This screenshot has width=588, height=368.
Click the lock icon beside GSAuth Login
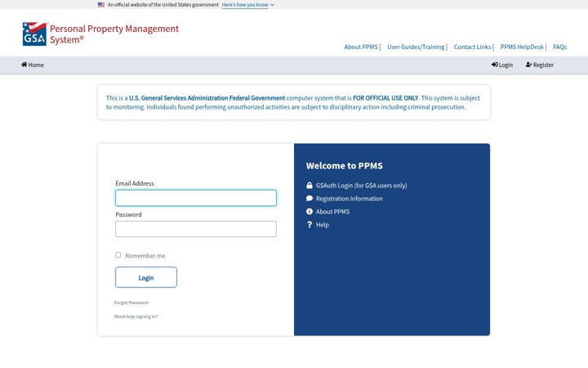click(310, 185)
